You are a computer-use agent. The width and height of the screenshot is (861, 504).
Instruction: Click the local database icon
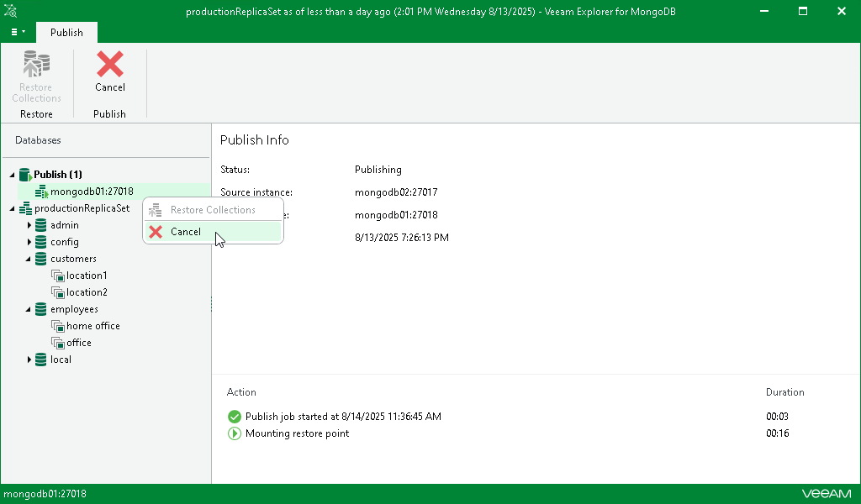point(40,360)
